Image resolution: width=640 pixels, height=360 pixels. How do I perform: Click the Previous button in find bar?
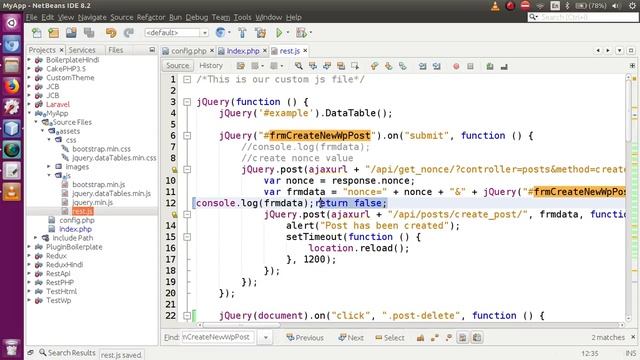(x=305, y=338)
